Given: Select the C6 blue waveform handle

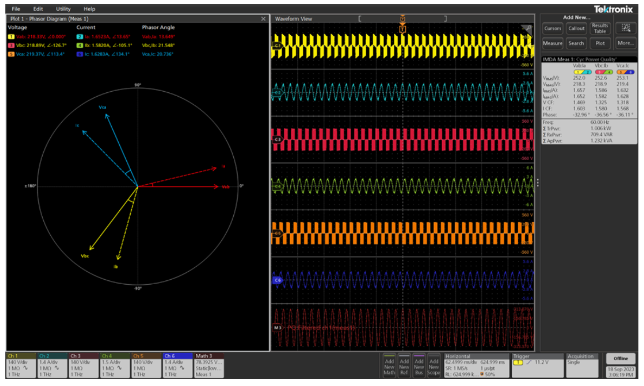Looking at the screenshot, I should point(277,280).
